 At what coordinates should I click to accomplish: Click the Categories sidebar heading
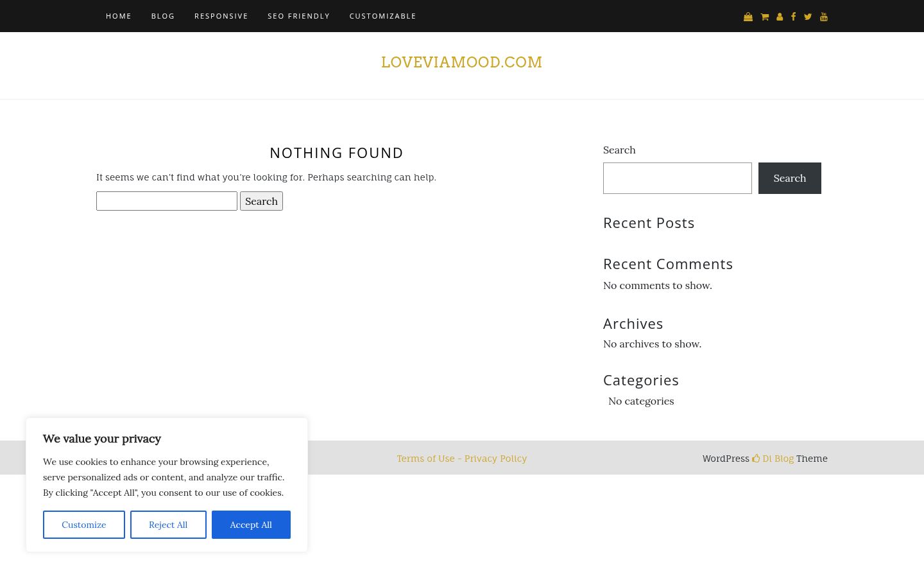[641, 380]
